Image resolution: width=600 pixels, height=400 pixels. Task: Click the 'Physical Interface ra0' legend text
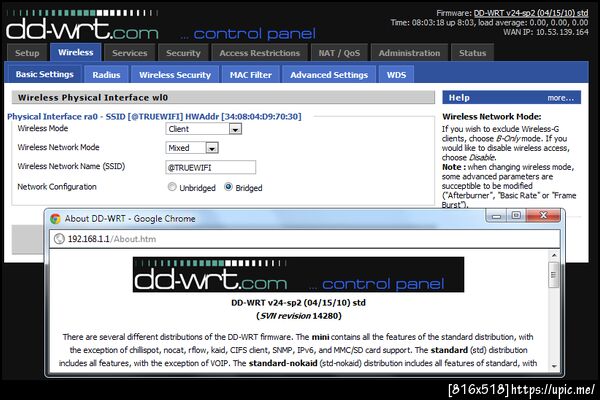coord(154,116)
